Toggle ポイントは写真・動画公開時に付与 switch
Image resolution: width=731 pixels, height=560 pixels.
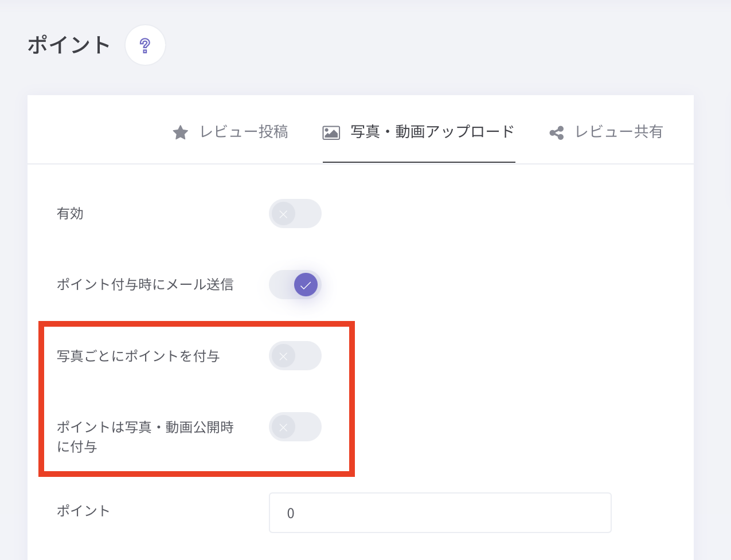[x=295, y=427]
